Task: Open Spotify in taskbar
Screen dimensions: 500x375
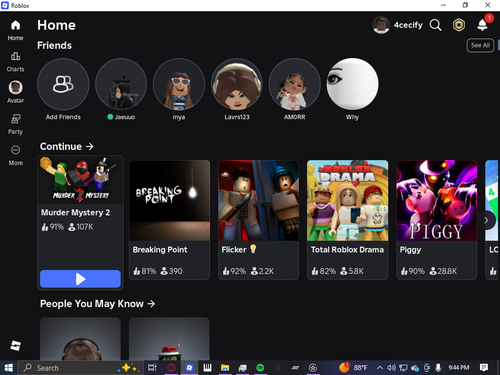Action: (x=260, y=368)
